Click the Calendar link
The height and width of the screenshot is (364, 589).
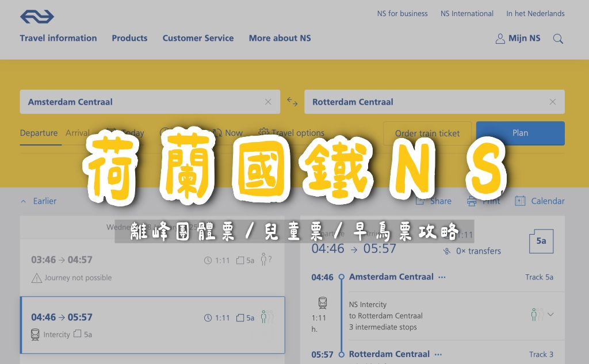click(548, 201)
